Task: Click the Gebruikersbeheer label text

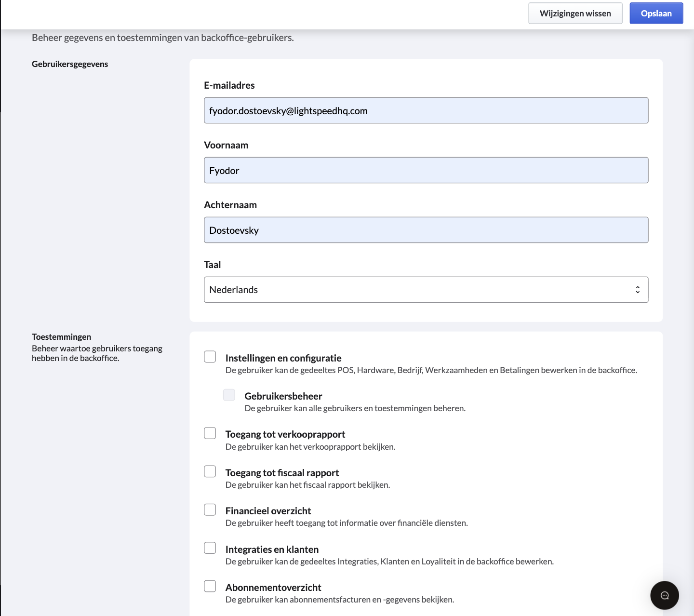Action: point(283,396)
